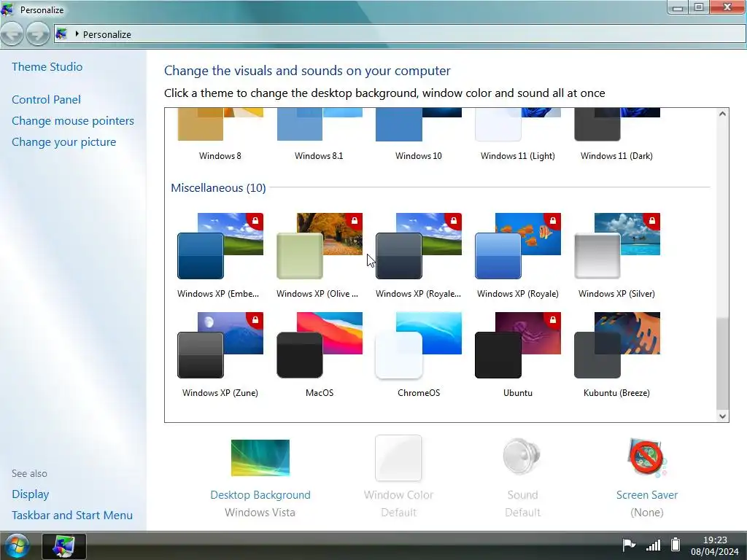Apply the Windows 11 (Light) theme

(517, 125)
